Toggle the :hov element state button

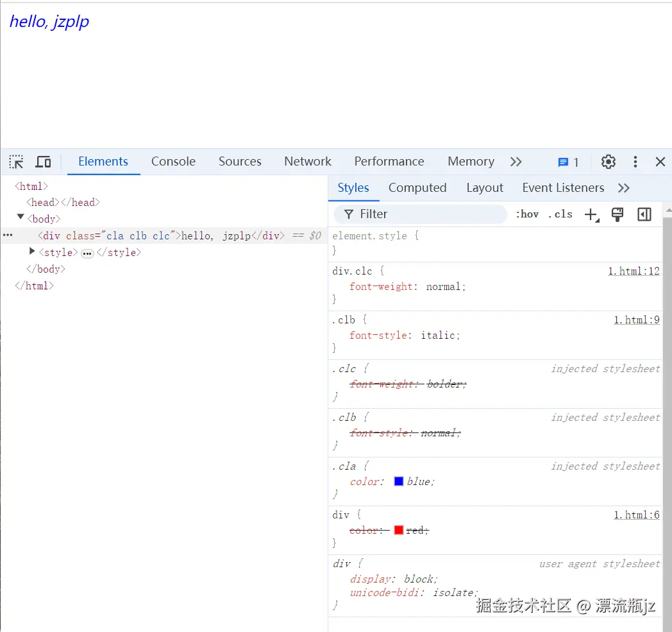527,214
